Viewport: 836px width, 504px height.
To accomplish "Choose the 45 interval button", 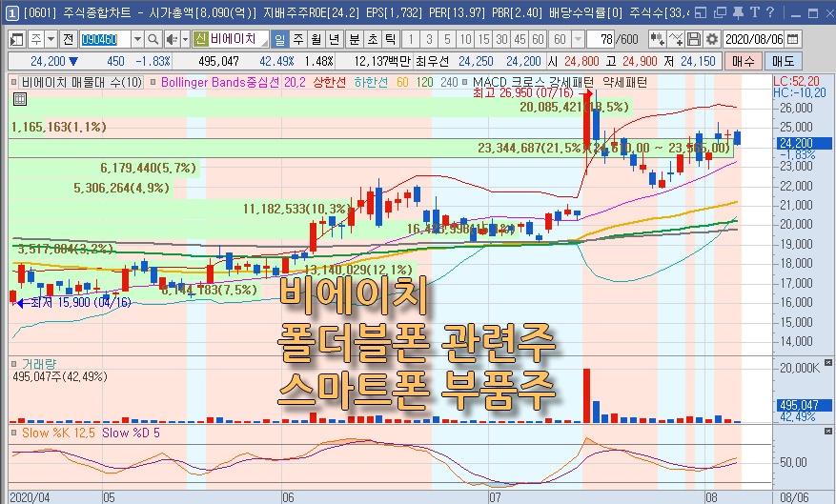I will coord(520,39).
